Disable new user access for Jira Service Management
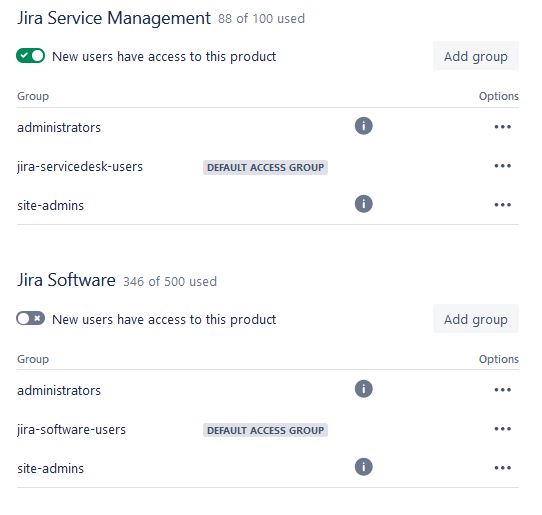 pos(30,56)
